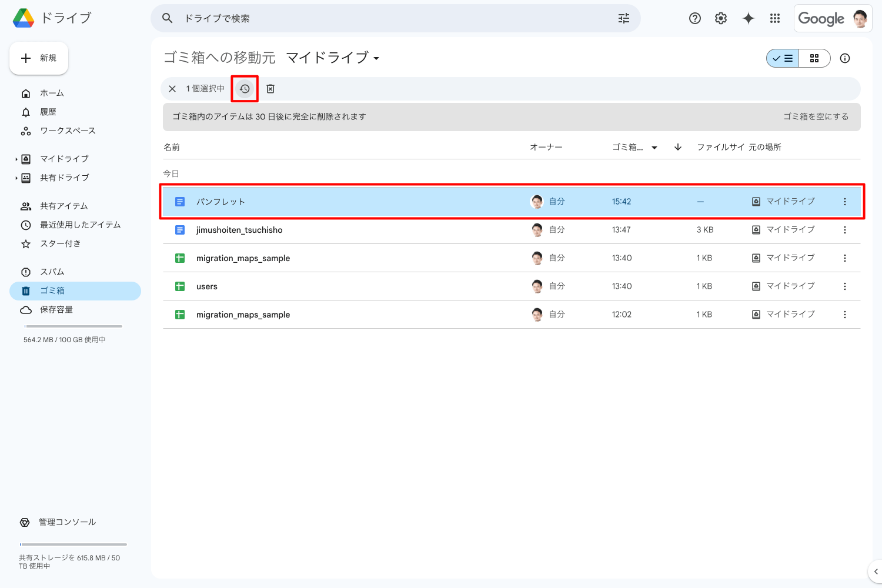Image resolution: width=882 pixels, height=588 pixels.
Task: Click the Gemini sparkle icon
Action: (x=748, y=18)
